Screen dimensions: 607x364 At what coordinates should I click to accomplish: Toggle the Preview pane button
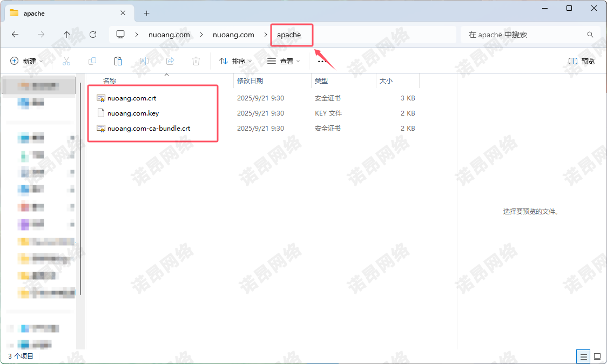582,62
